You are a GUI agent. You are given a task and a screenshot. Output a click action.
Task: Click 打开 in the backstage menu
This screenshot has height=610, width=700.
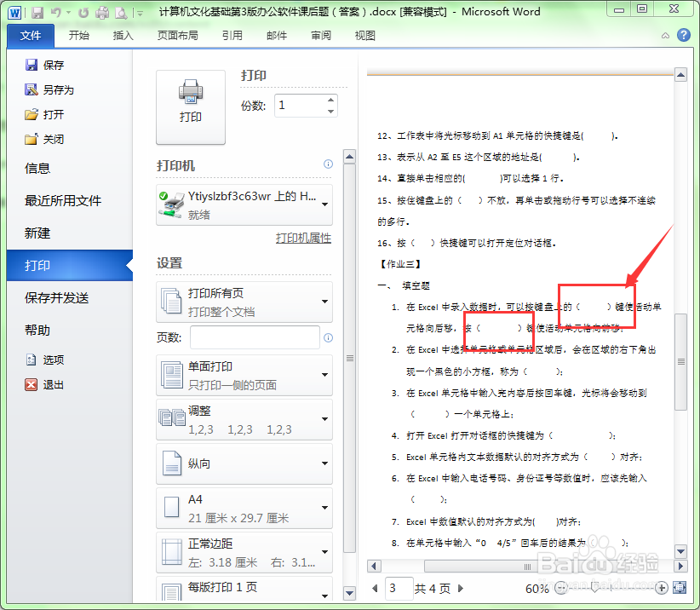click(44, 114)
